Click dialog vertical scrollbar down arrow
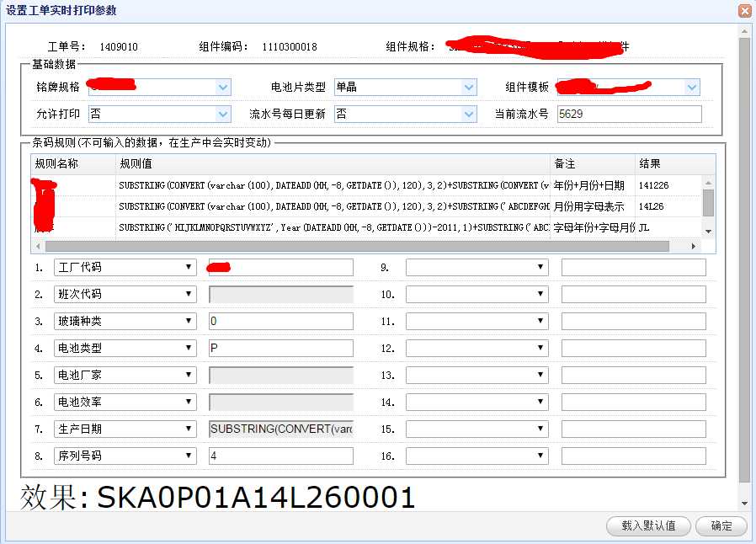The height and width of the screenshot is (544, 756). click(744, 503)
